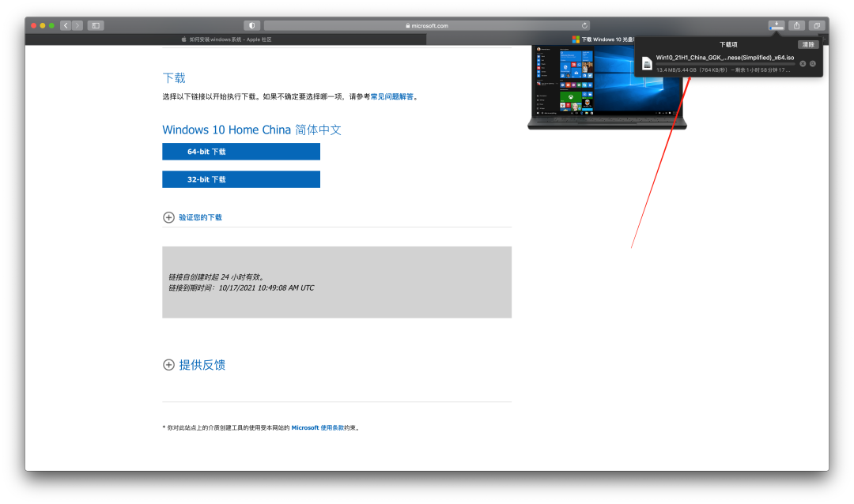Click the Windows 10 Home China heading
This screenshot has width=854, height=504.
point(251,130)
